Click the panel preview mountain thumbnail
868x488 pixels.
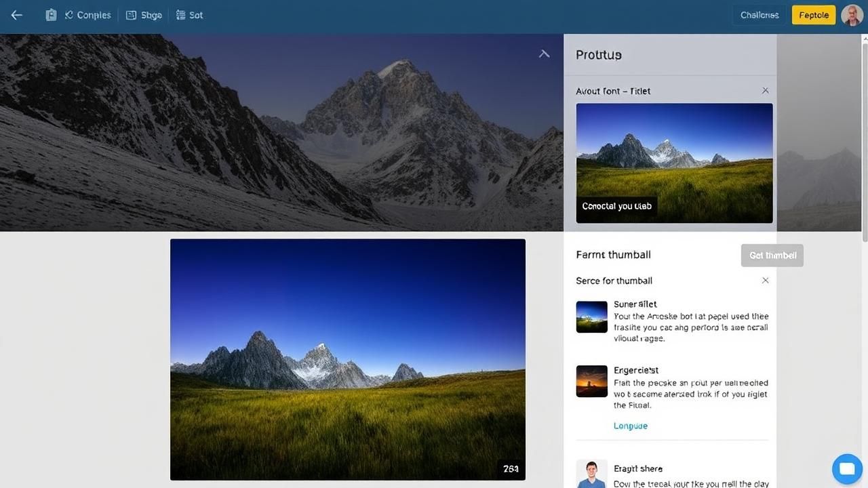674,156
